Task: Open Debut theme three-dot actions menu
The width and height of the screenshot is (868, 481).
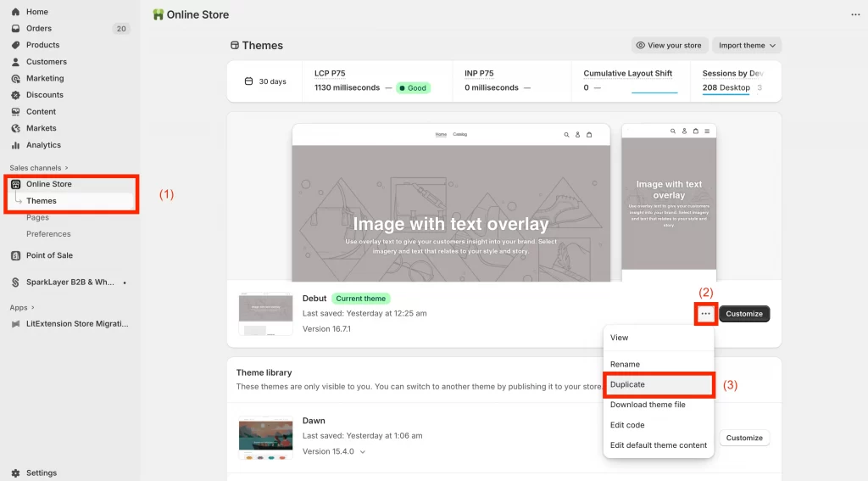Action: (x=705, y=314)
